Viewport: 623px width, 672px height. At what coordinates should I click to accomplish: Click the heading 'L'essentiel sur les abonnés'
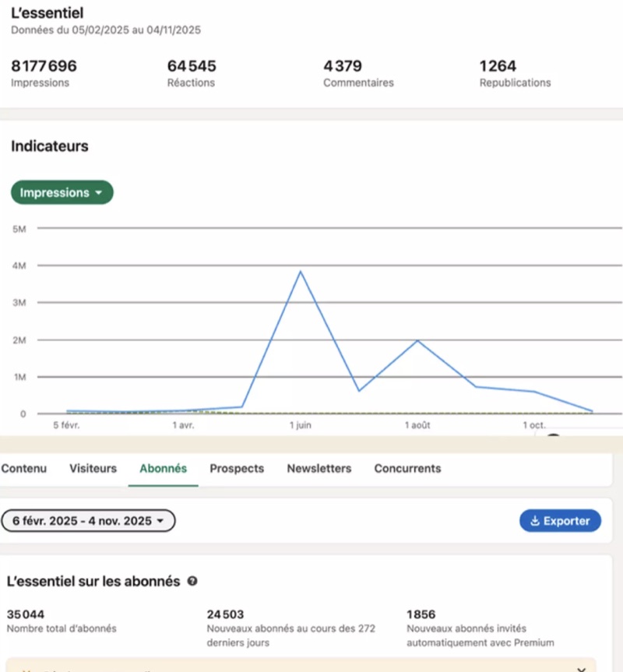pos(93,581)
